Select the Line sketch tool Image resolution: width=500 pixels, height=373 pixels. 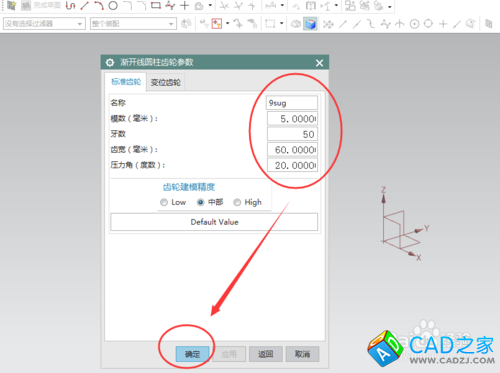[x=84, y=5]
